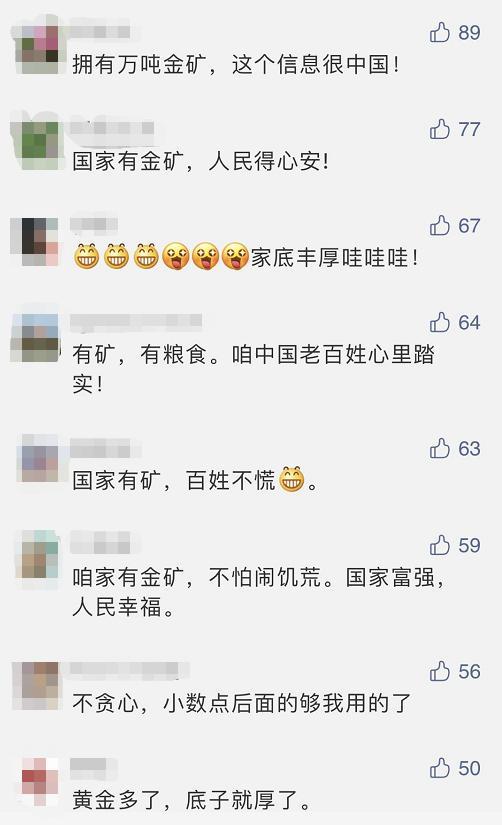Tap the comment 拥有万吨金矿，这个信息很中国

[x=236, y=65]
